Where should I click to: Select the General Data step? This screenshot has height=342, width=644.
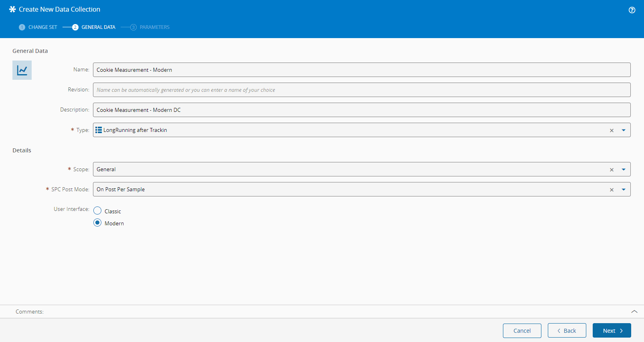pos(94,27)
